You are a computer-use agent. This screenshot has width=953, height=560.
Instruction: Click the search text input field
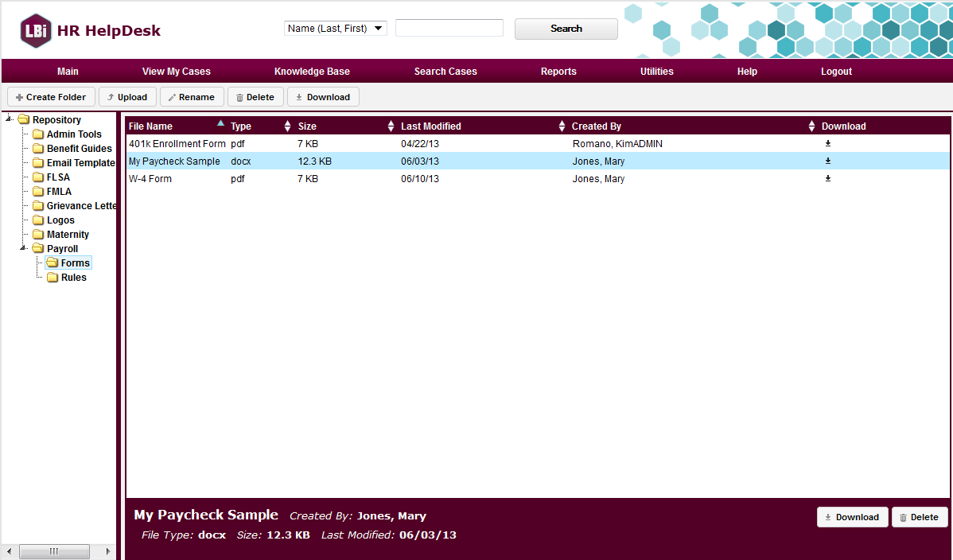click(x=449, y=28)
